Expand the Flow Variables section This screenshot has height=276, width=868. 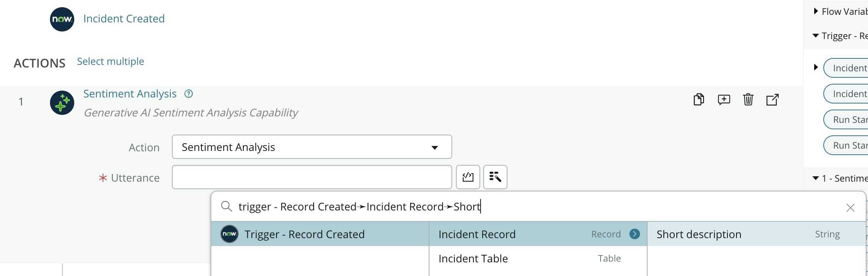816,11
